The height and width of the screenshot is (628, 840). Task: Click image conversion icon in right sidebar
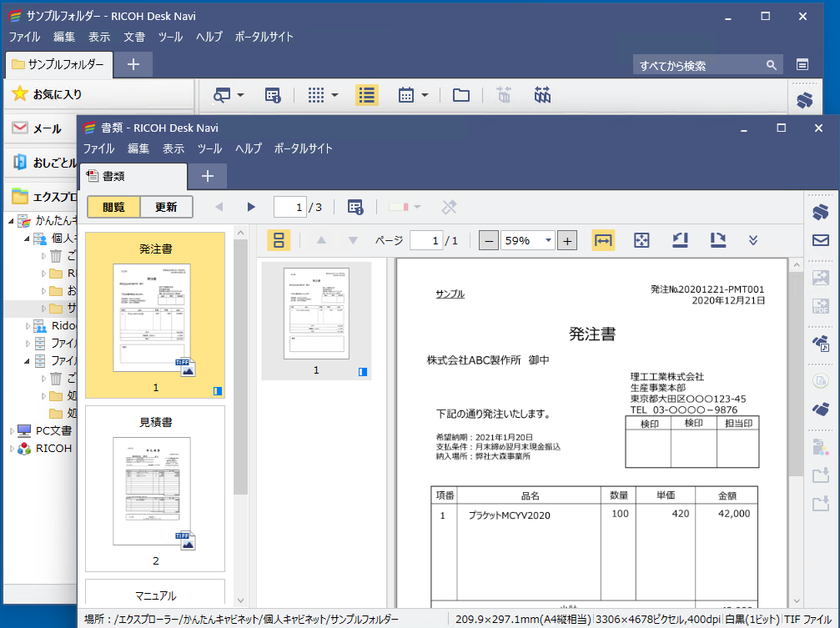(x=821, y=278)
